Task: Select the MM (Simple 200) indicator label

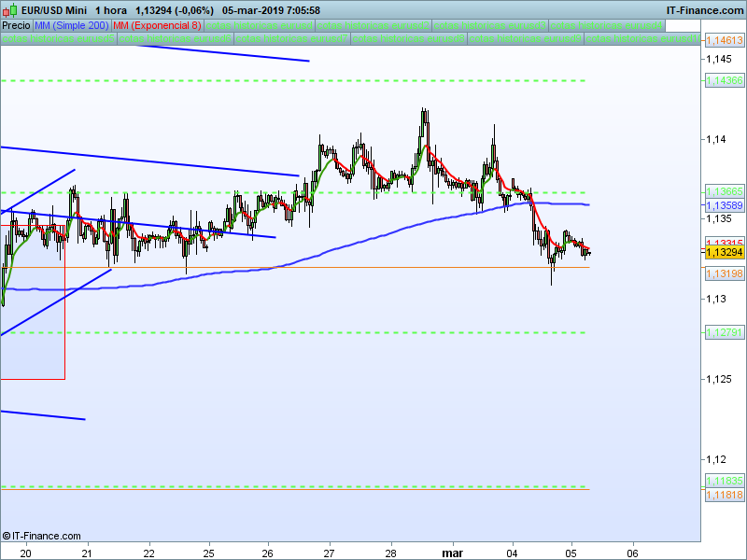Action: click(x=72, y=26)
